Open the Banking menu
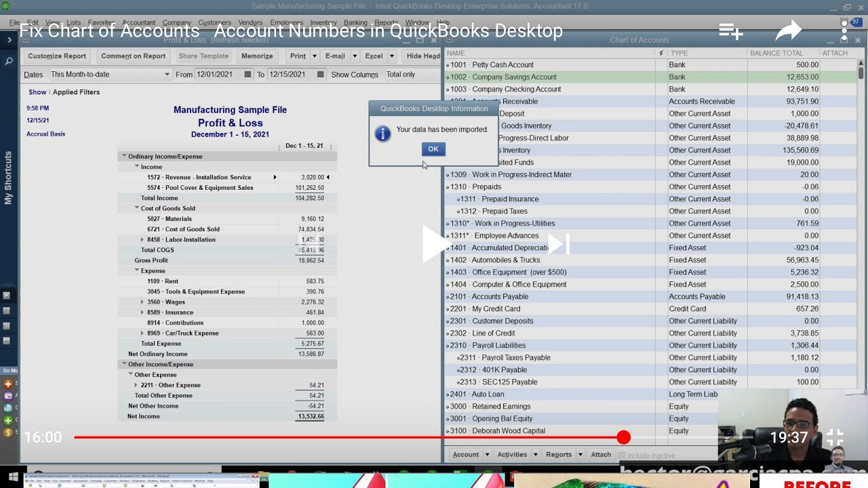Image resolution: width=868 pixels, height=488 pixels. 355,22
